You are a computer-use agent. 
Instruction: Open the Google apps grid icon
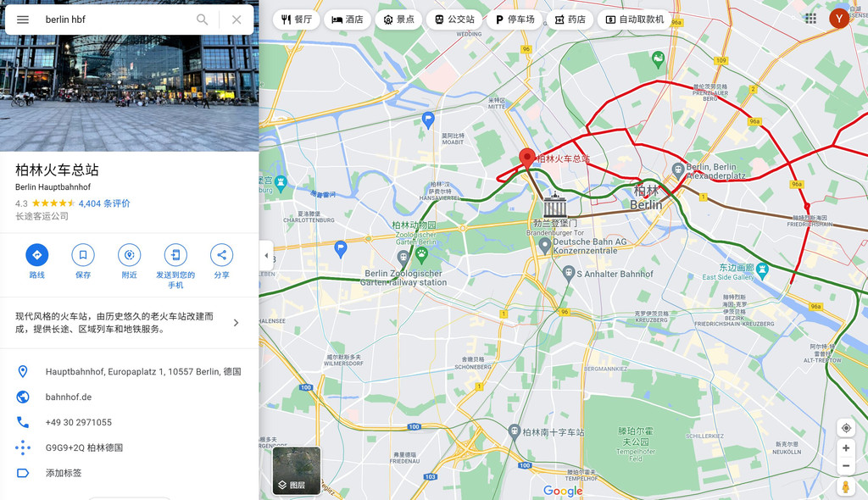(811, 19)
